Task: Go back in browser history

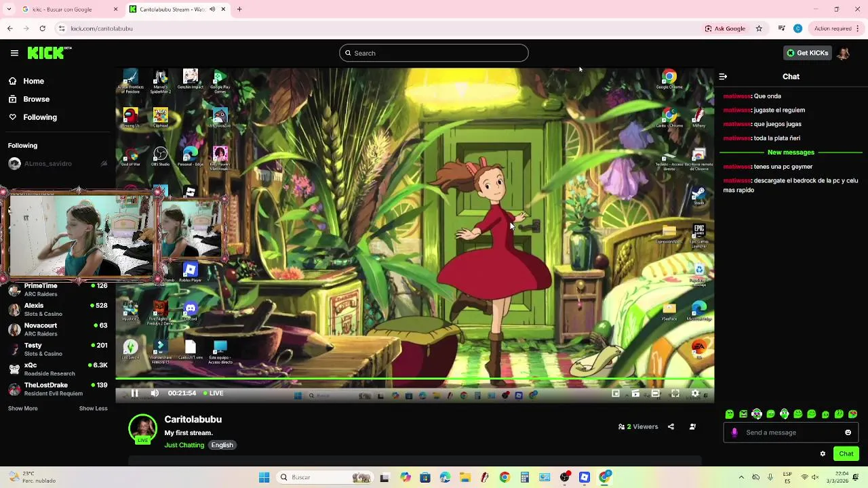Action: click(x=9, y=28)
